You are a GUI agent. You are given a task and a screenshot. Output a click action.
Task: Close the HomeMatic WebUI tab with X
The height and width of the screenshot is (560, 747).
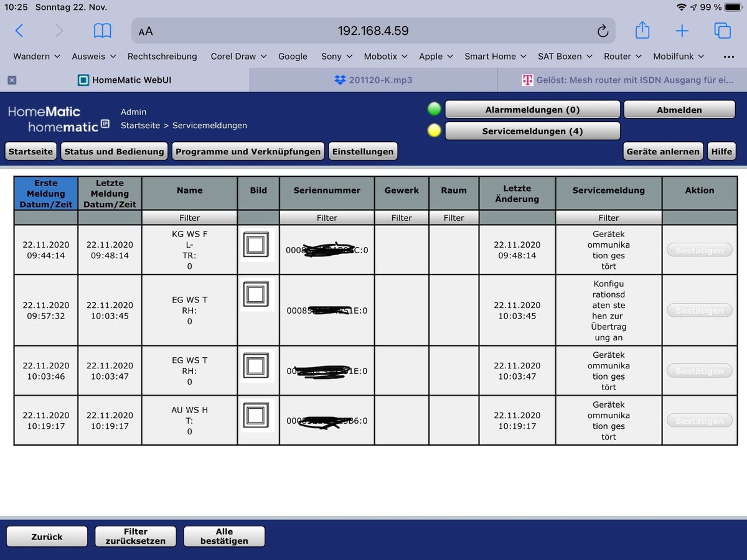click(x=12, y=80)
